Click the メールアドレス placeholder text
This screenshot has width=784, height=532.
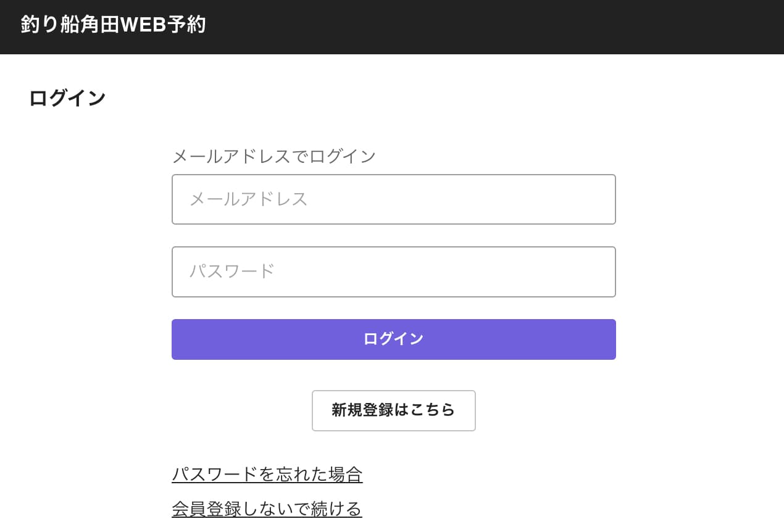[248, 199]
